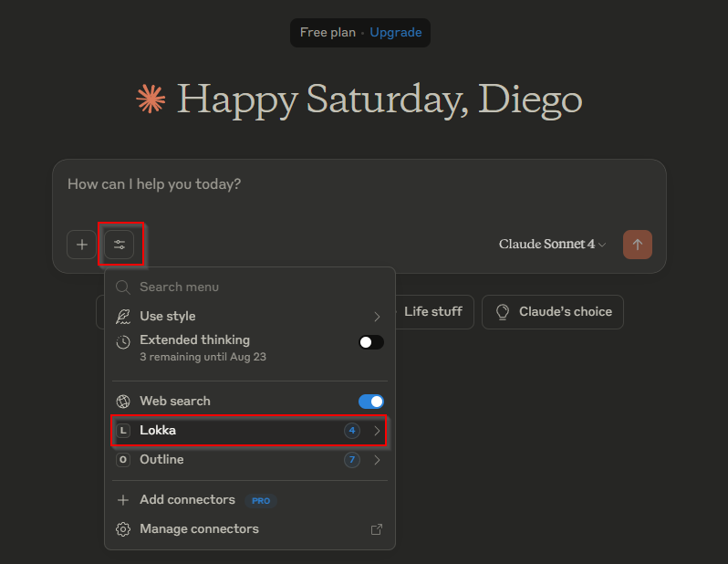This screenshot has height=564, width=728.
Task: Click the Extended thinking clock icon
Action: [x=123, y=342]
